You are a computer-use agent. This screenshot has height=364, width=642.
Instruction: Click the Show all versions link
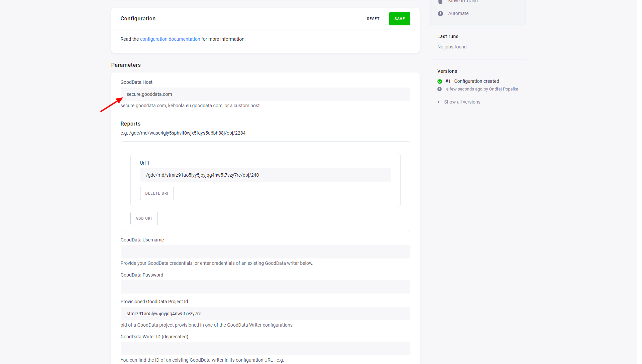[462, 102]
